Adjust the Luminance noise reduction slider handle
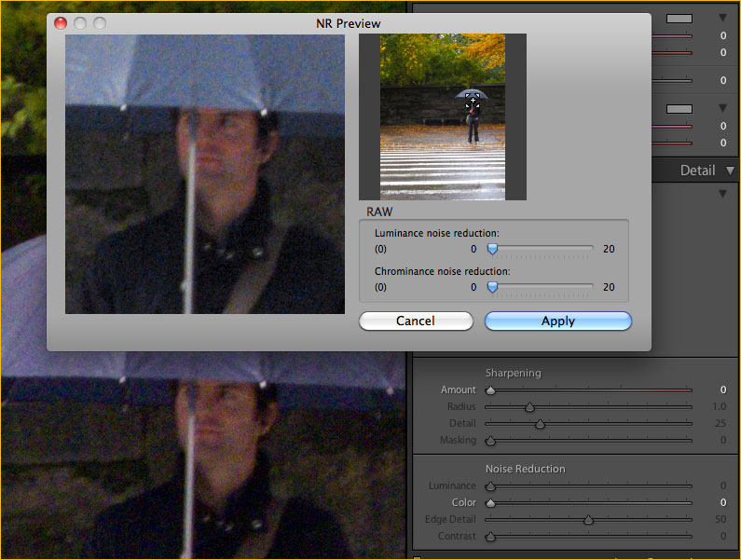741x560 pixels. click(492, 249)
